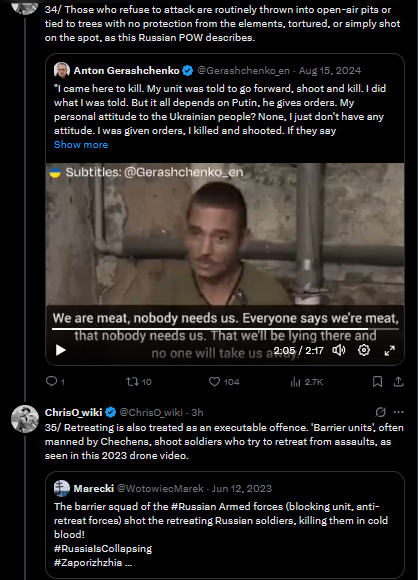The width and height of the screenshot is (418, 580).
Task: Open #Zaporizhzhia hashtag link
Action: (88, 562)
